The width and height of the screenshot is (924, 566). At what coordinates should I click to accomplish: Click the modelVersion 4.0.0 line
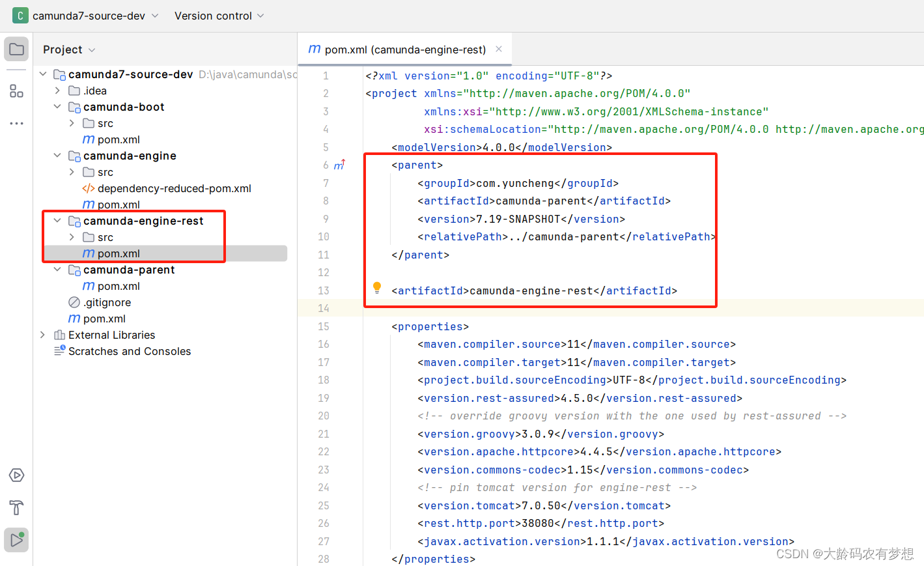(501, 147)
